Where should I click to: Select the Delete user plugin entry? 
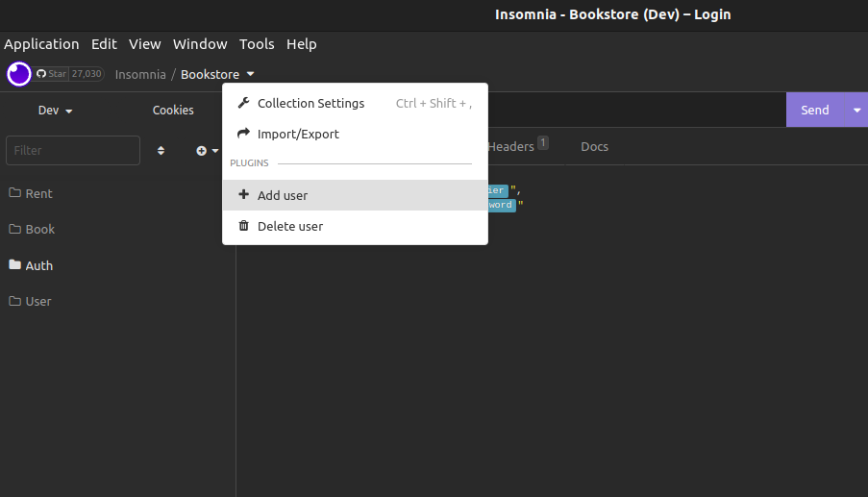tap(355, 226)
